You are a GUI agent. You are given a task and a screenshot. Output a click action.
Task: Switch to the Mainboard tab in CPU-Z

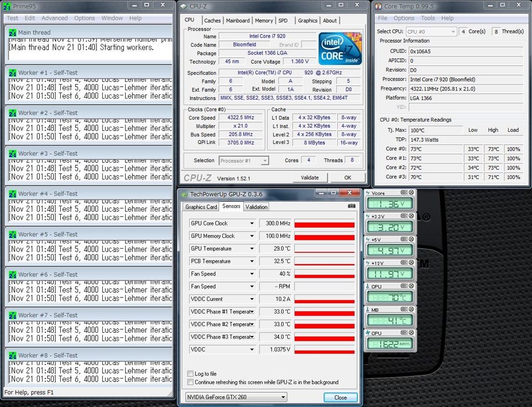pos(237,21)
